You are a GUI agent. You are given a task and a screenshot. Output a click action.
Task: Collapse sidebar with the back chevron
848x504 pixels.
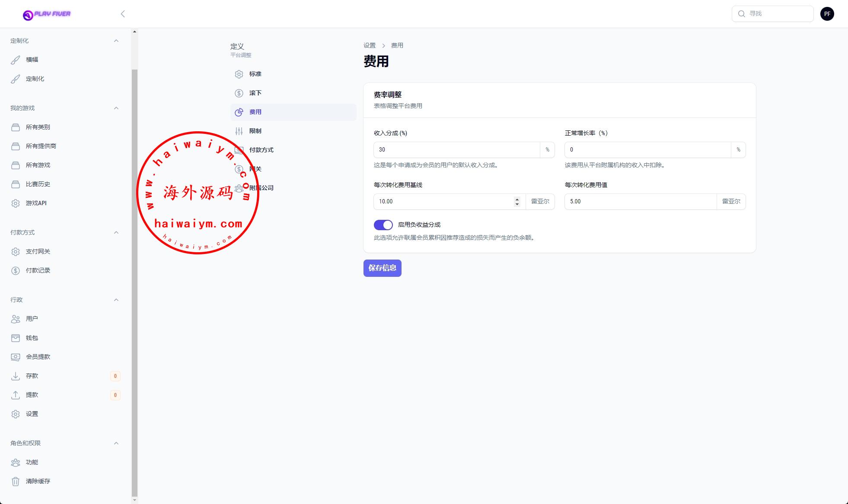[123, 14]
